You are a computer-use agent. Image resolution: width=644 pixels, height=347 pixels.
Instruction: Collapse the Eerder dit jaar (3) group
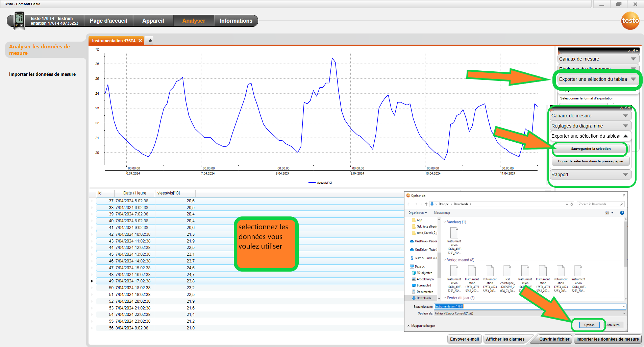click(445, 298)
